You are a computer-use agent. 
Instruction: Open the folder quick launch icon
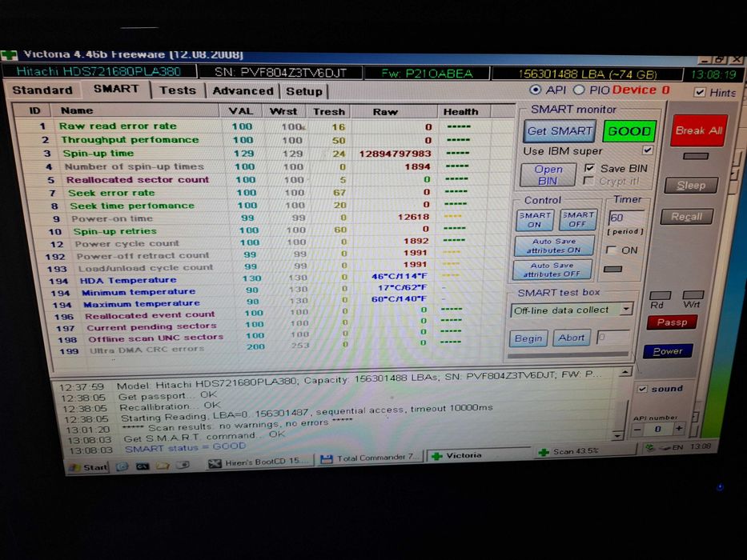(163, 466)
